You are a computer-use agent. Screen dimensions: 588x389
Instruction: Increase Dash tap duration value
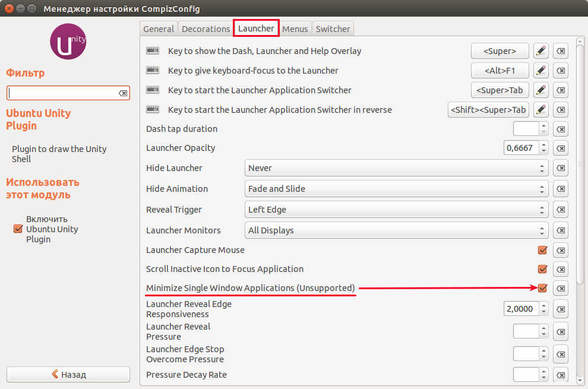click(x=543, y=126)
